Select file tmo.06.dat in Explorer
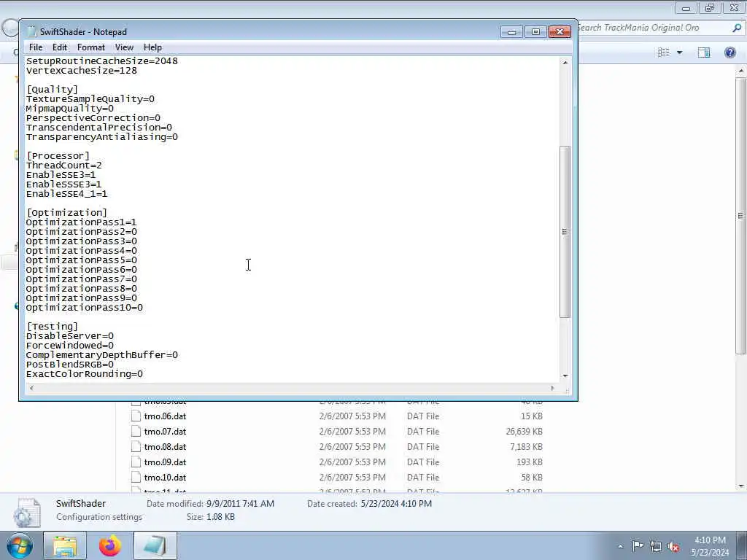Image resolution: width=747 pixels, height=560 pixels. click(165, 416)
